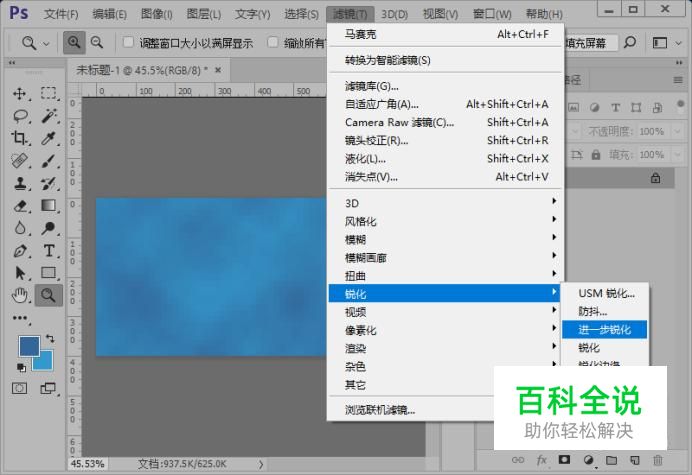Open the Edit menu
The width and height of the screenshot is (692, 475).
tap(109, 14)
